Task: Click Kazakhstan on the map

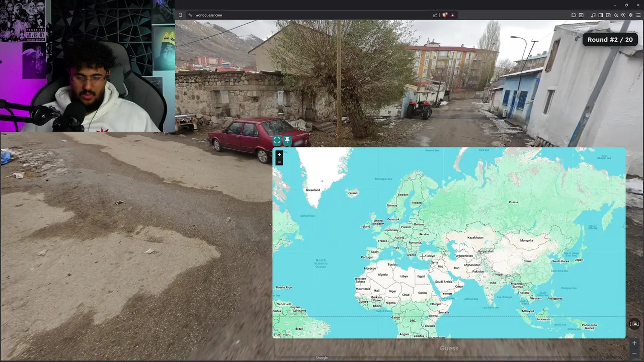Action: coord(475,237)
